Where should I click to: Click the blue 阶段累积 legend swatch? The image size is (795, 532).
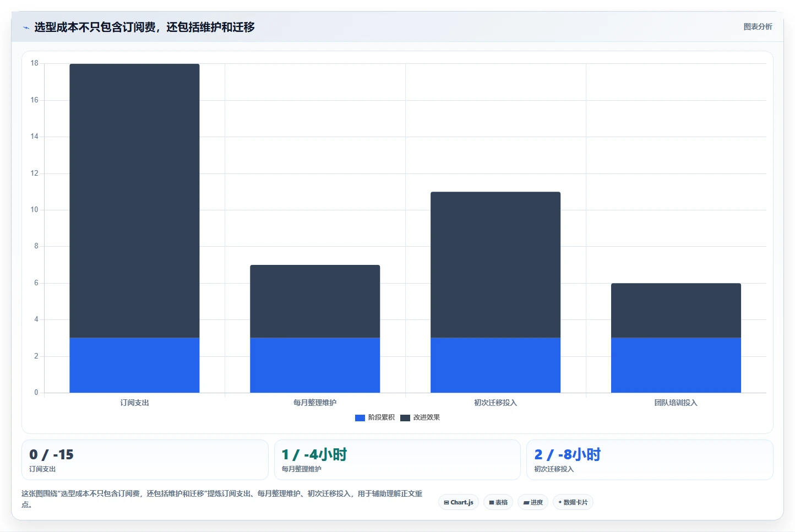point(360,417)
